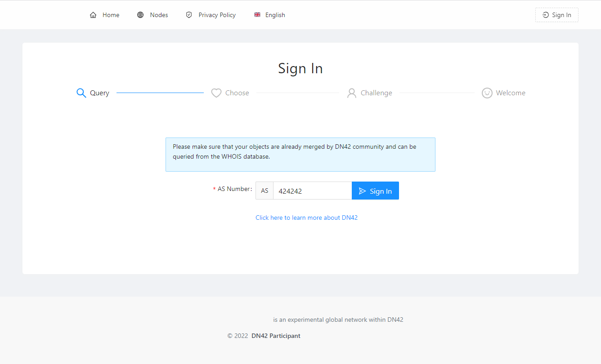The height and width of the screenshot is (364, 601).
Task: Click the paper plane send icon
Action: coord(363,191)
